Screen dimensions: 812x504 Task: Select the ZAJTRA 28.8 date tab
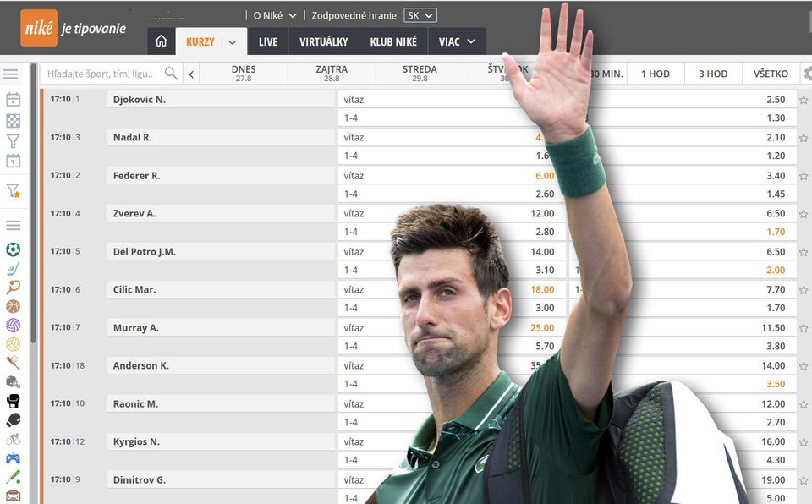coord(332,74)
